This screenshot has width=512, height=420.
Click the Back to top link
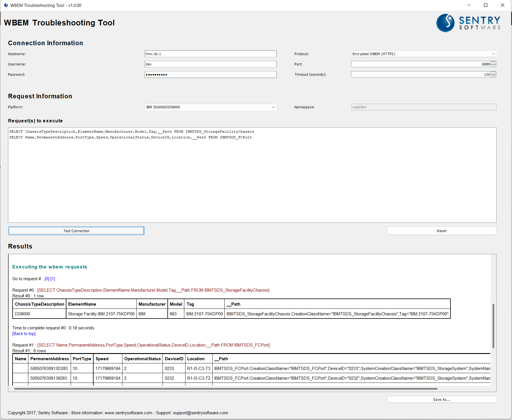click(x=24, y=334)
